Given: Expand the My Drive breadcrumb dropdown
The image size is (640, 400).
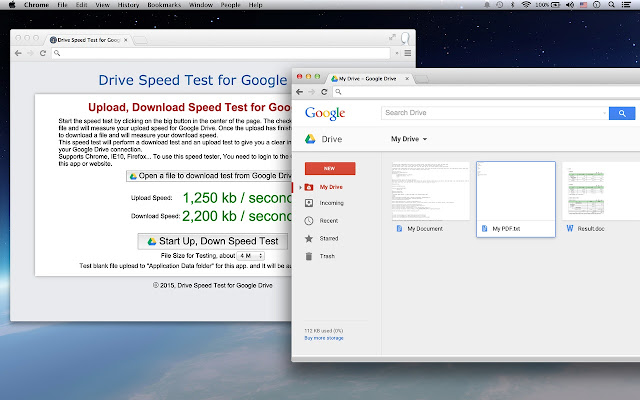Looking at the screenshot, I should pyautogui.click(x=409, y=139).
